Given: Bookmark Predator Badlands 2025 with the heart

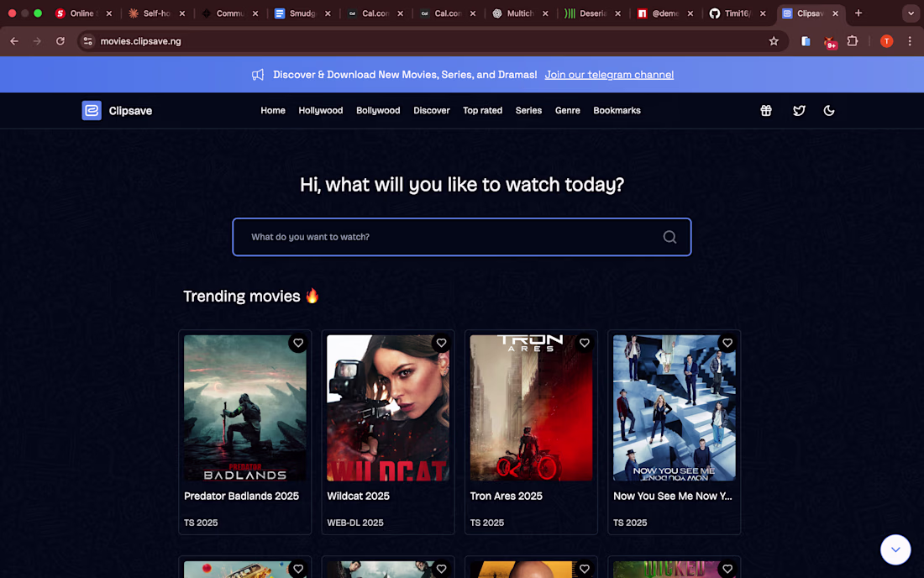Looking at the screenshot, I should click(x=298, y=343).
